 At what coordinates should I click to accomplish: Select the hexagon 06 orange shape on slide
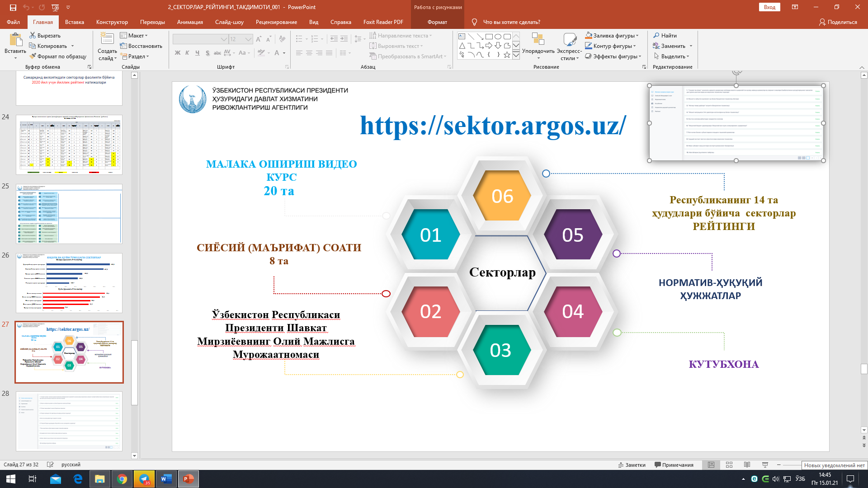tap(502, 196)
